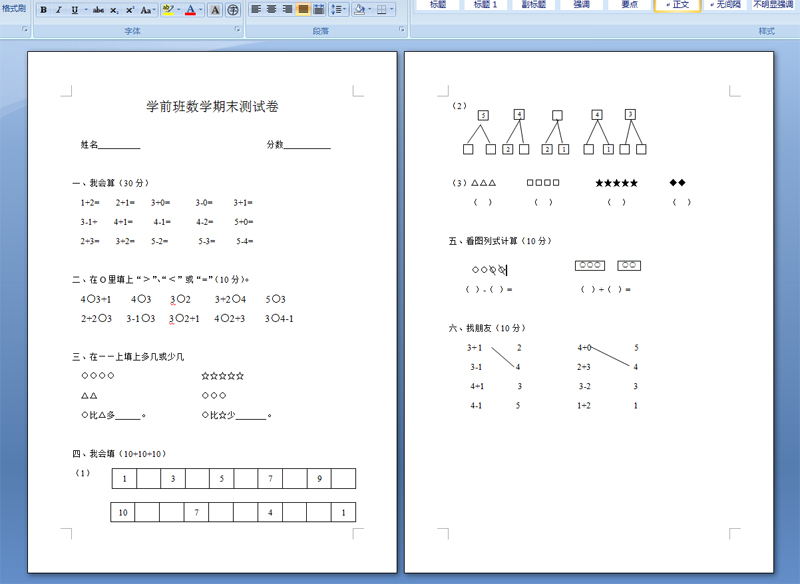Align paragraph text to the right

tap(287, 9)
